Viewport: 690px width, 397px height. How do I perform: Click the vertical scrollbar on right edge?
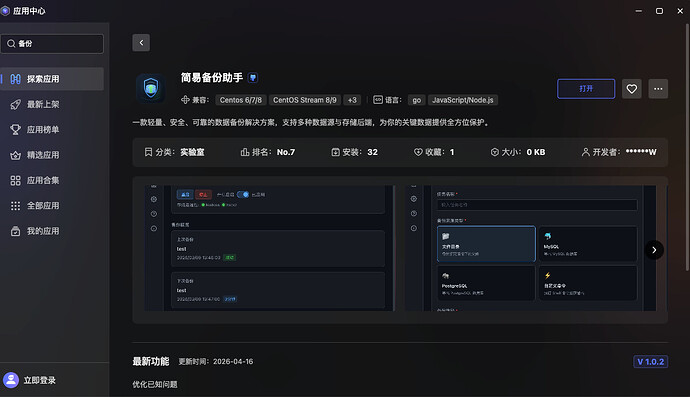click(x=687, y=147)
